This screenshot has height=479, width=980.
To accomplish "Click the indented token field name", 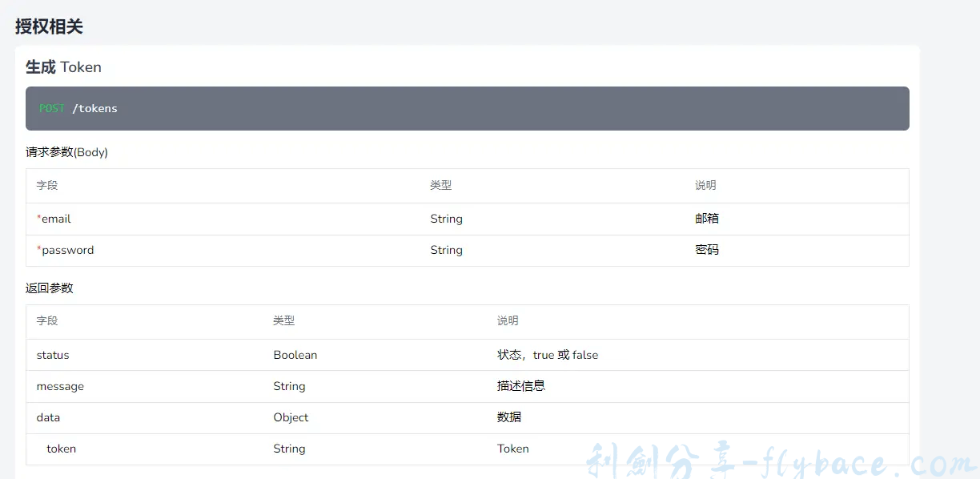I will pyautogui.click(x=62, y=449).
